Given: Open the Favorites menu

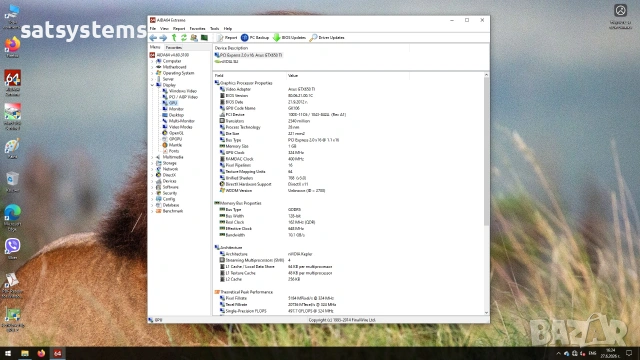Looking at the screenshot, I should (197, 29).
